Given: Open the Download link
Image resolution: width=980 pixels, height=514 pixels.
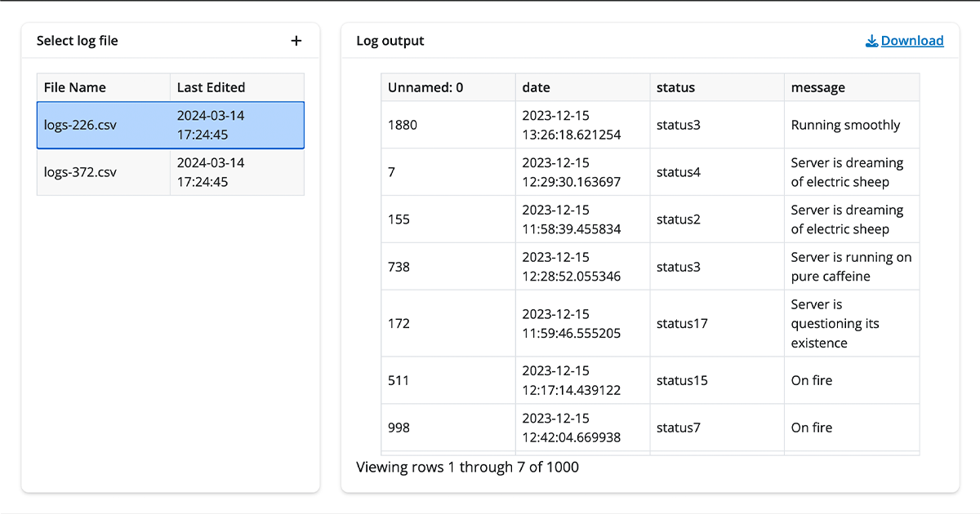Looking at the screenshot, I should point(911,41).
